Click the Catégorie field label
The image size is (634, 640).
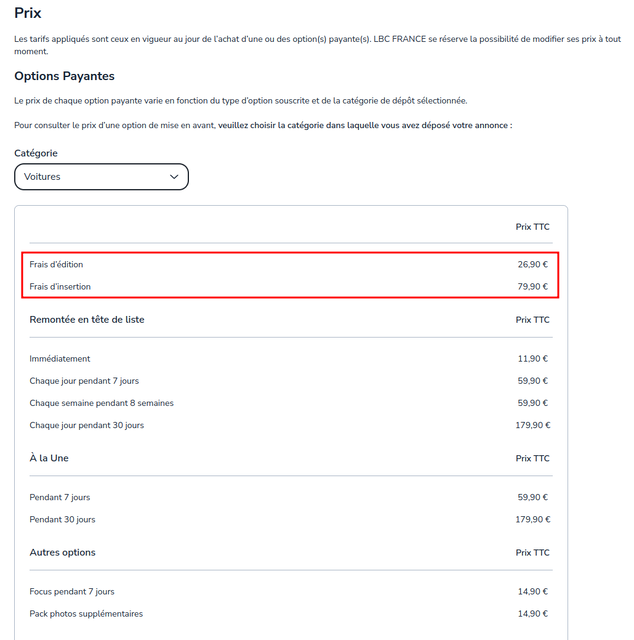[36, 153]
